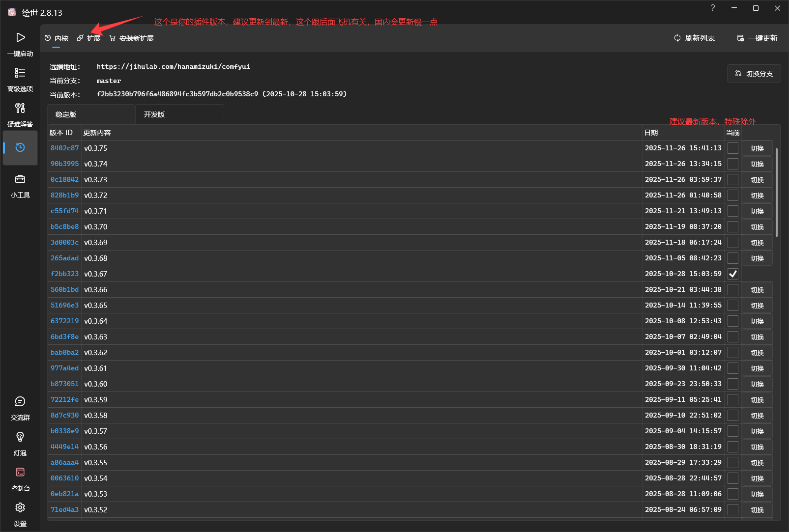Click 一键更新 button
This screenshot has height=532, width=789.
(x=757, y=38)
